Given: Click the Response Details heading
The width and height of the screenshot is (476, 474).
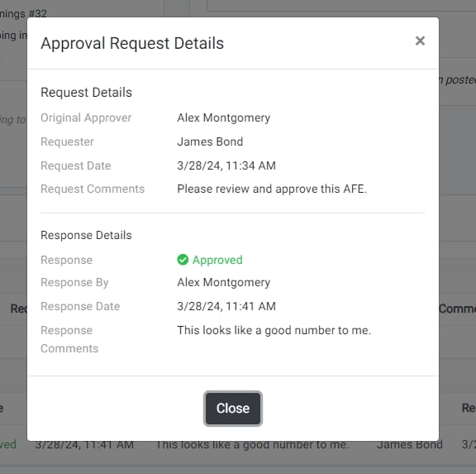Looking at the screenshot, I should (x=86, y=235).
